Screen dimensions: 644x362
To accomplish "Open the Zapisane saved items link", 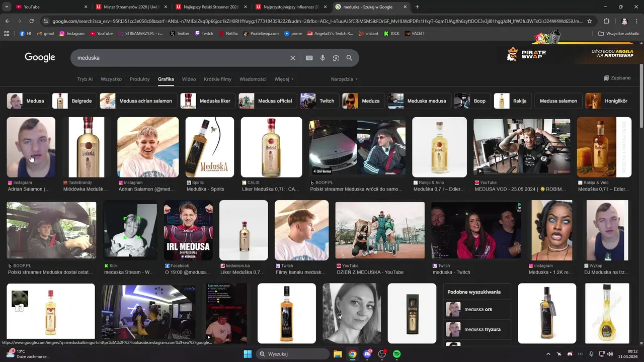I will (x=617, y=78).
